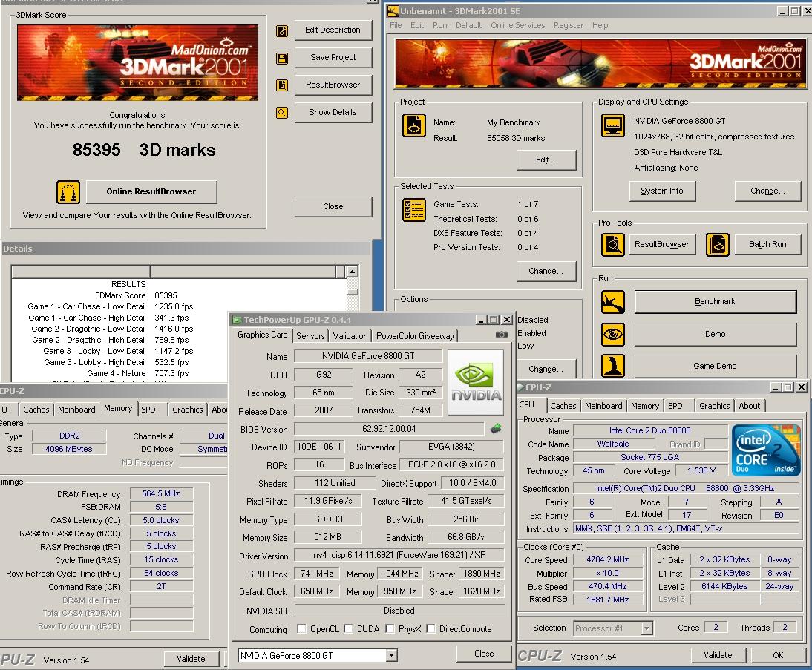Open the Processor #1 selection dropdown in CPU-Z
This screenshot has height=670, width=812.
tap(646, 628)
